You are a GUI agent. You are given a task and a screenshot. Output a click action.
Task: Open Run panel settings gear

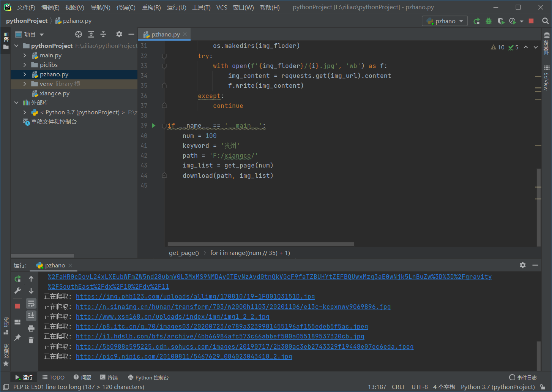click(x=523, y=265)
